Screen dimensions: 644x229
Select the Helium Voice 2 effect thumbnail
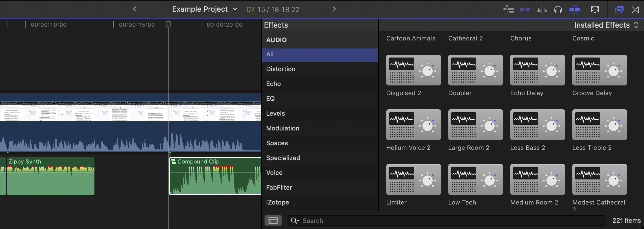tap(414, 125)
